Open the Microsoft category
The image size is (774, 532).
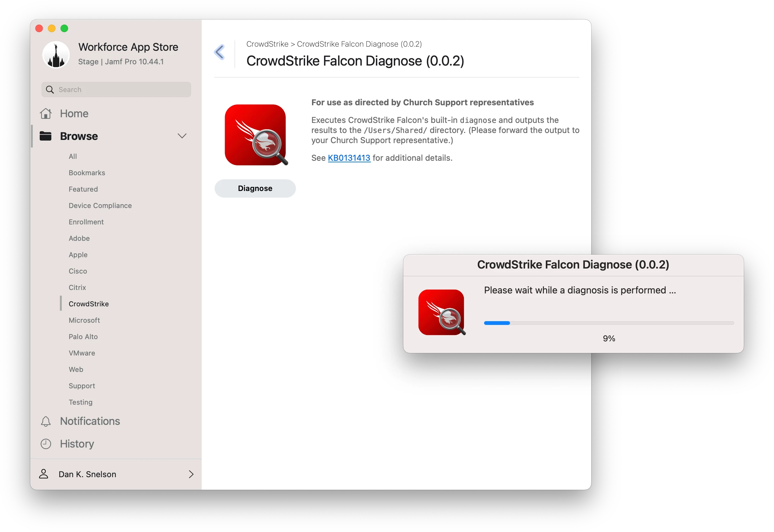(84, 320)
